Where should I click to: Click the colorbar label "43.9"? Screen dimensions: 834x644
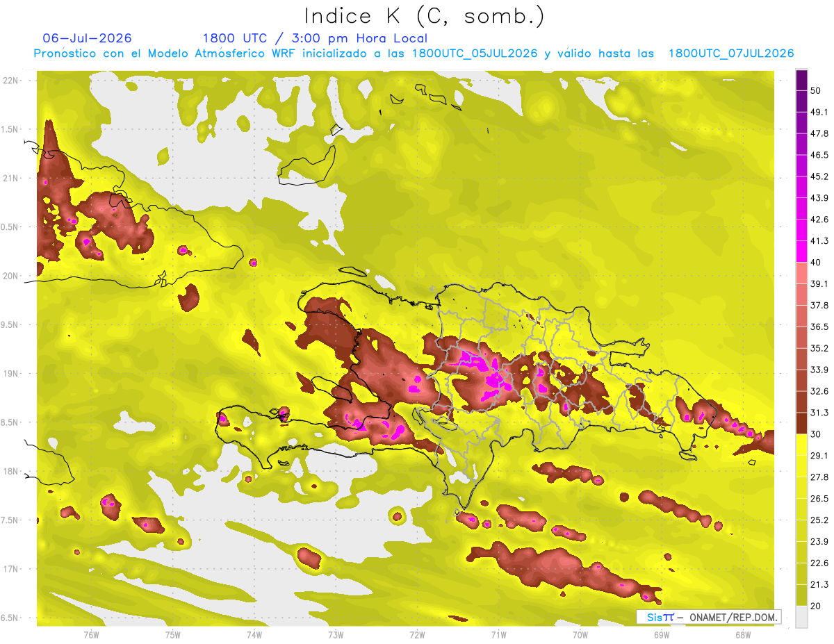819,198
